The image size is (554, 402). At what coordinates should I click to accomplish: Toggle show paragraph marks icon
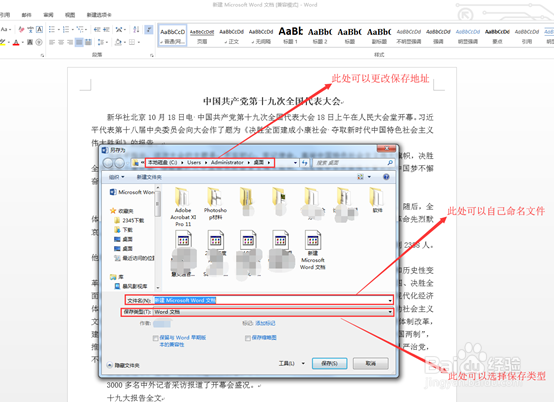pos(149,29)
